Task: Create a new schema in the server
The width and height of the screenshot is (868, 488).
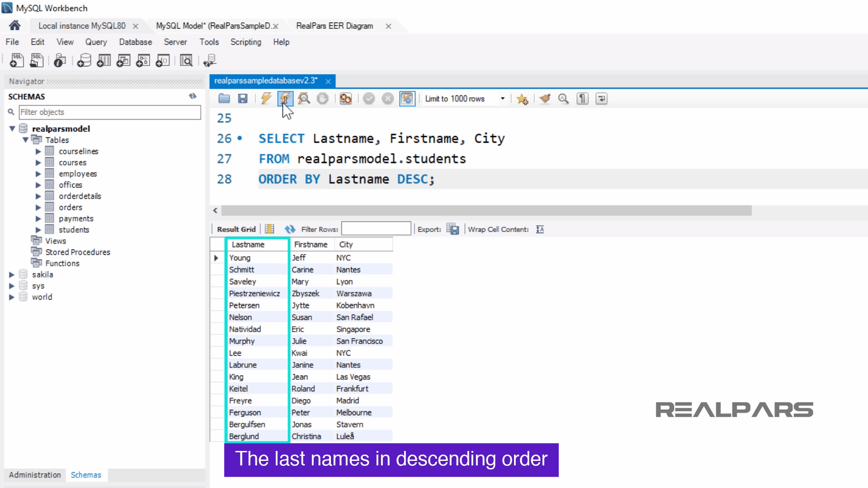Action: (x=84, y=60)
